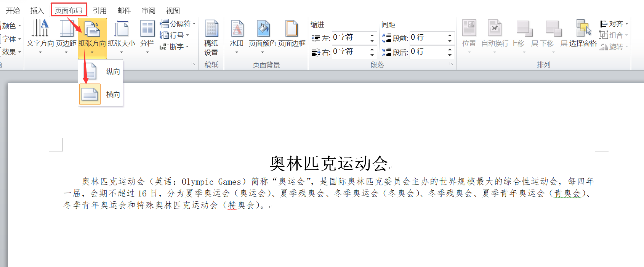Open the 段落 dialog launcher
This screenshot has height=267, width=644.
[452, 64]
